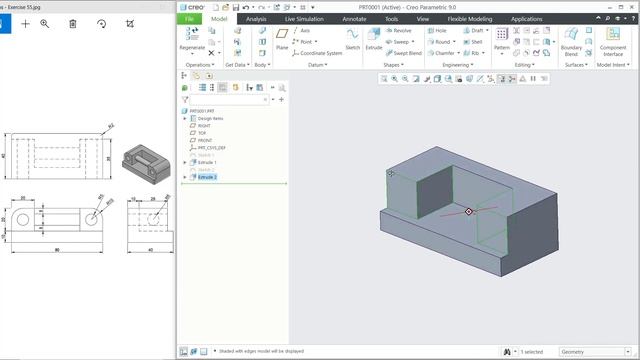Click the model tree search icon
640x360 pixels.
point(282,88)
